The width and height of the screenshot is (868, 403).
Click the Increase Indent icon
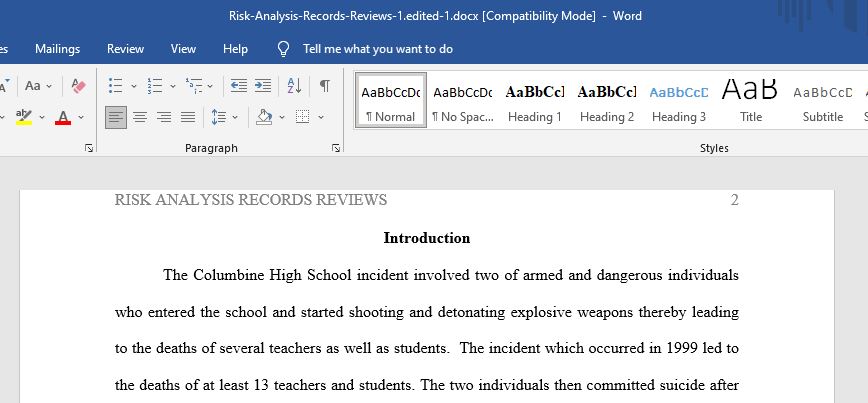click(x=262, y=86)
